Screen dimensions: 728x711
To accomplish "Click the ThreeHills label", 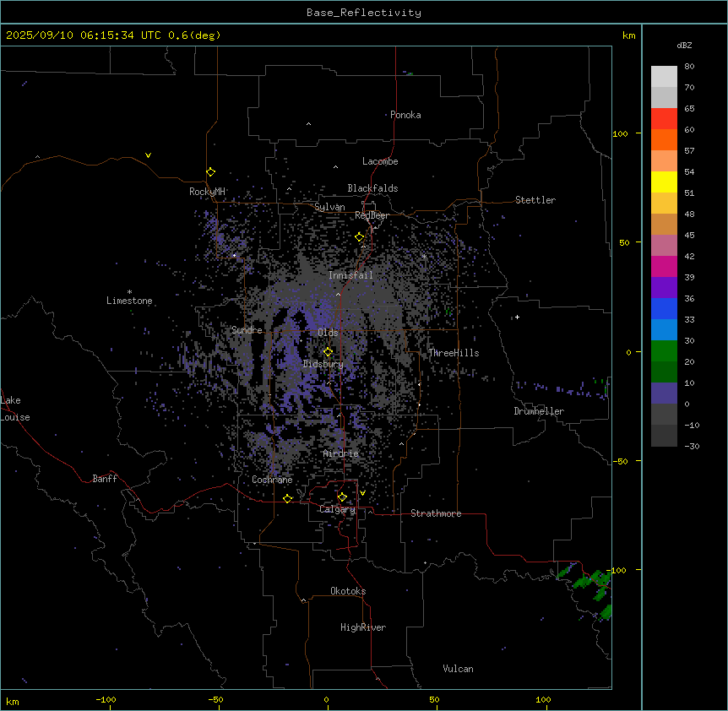I will click(x=454, y=353).
